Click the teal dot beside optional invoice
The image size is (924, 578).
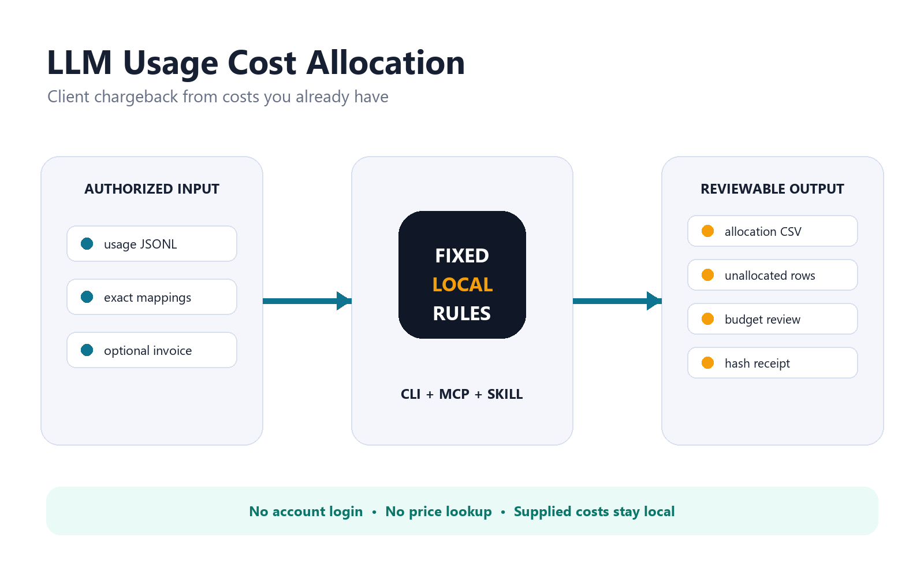pos(87,350)
